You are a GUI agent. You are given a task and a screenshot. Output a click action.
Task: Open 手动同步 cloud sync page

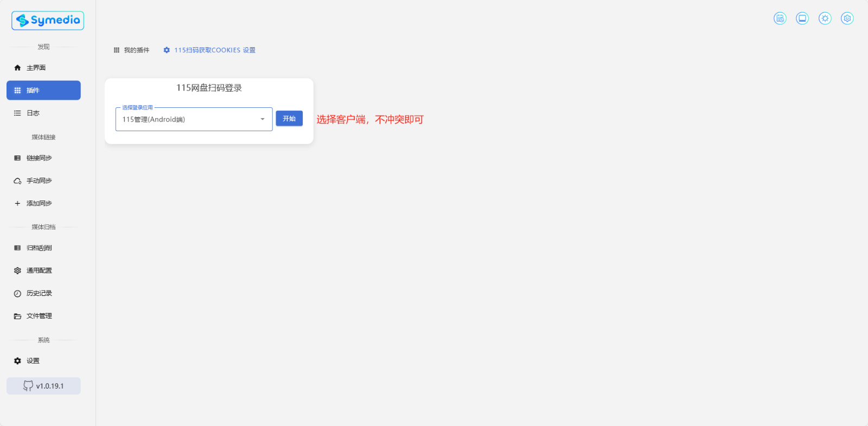coord(43,181)
